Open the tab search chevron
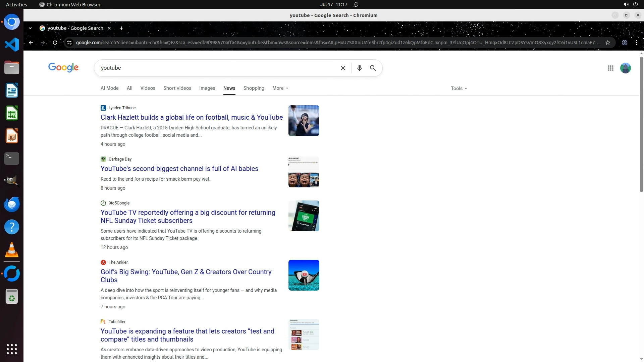 click(30, 28)
